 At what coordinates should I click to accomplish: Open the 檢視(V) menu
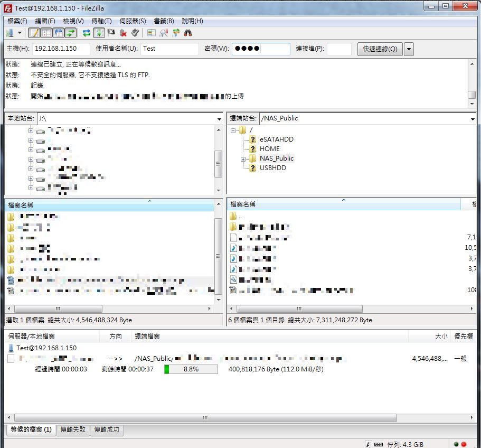point(73,21)
